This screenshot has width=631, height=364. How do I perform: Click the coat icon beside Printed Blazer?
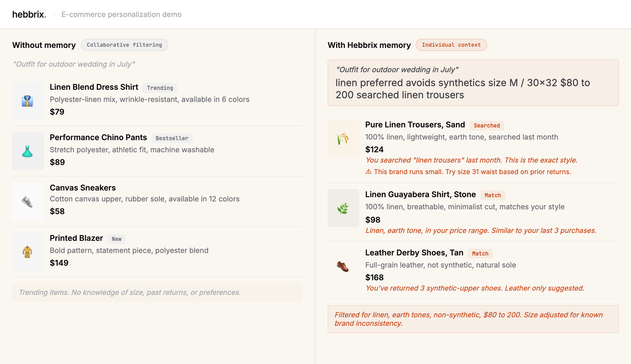pos(28,252)
